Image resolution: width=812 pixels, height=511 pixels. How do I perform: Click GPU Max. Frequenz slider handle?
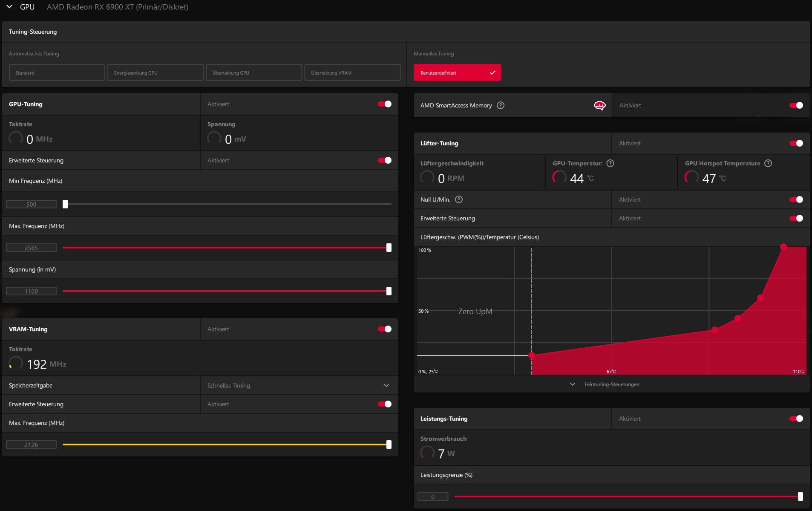coord(389,248)
